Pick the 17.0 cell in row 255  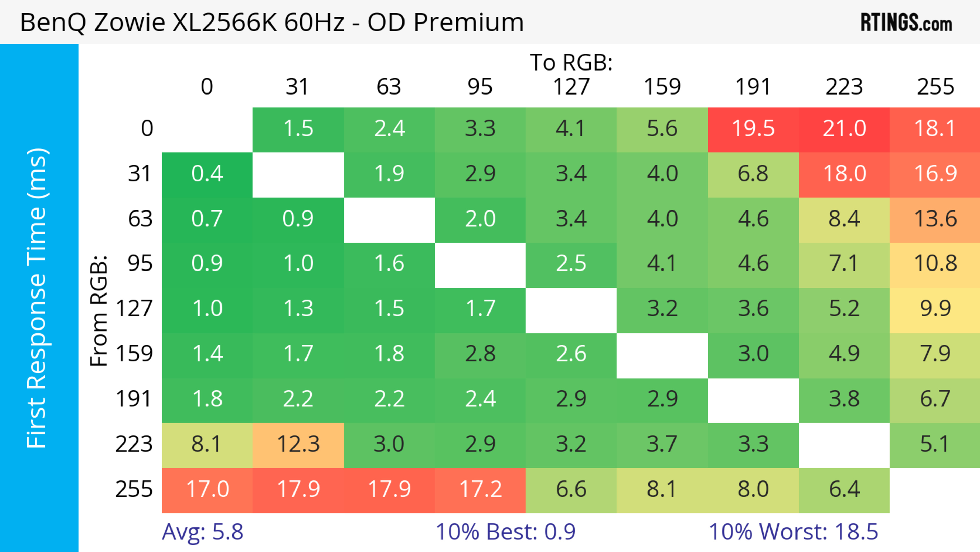[x=207, y=490]
